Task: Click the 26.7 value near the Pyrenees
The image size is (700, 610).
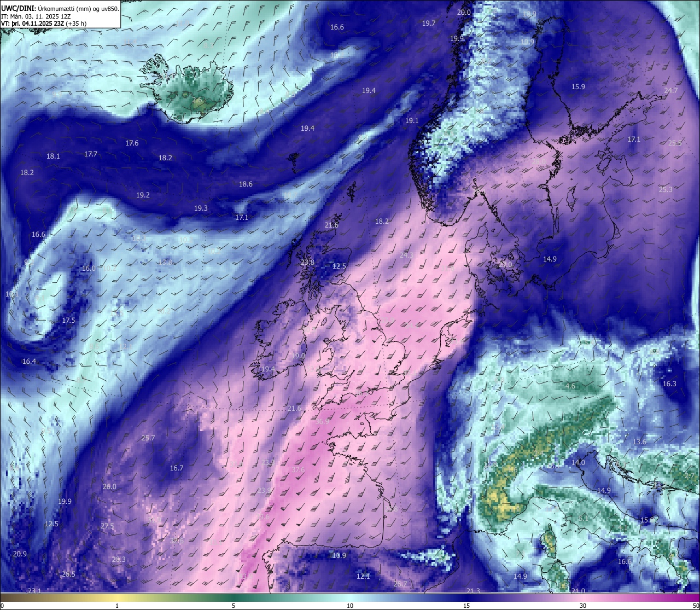Action: (400, 584)
